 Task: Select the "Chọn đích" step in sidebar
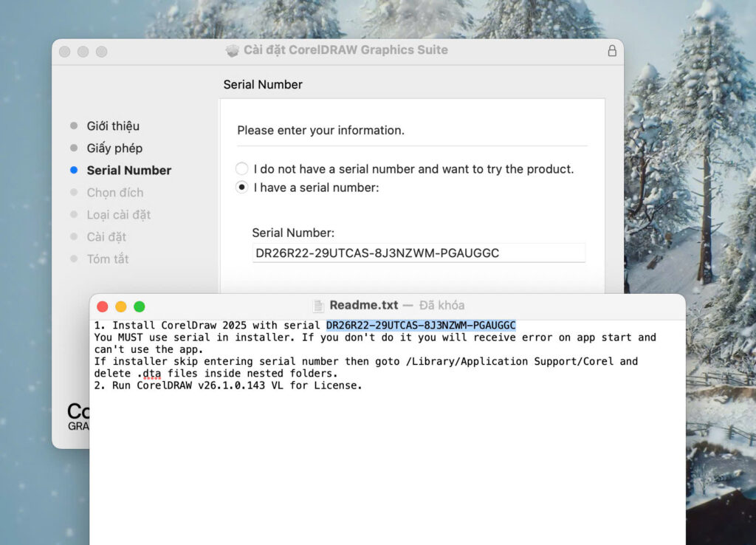[x=115, y=193]
